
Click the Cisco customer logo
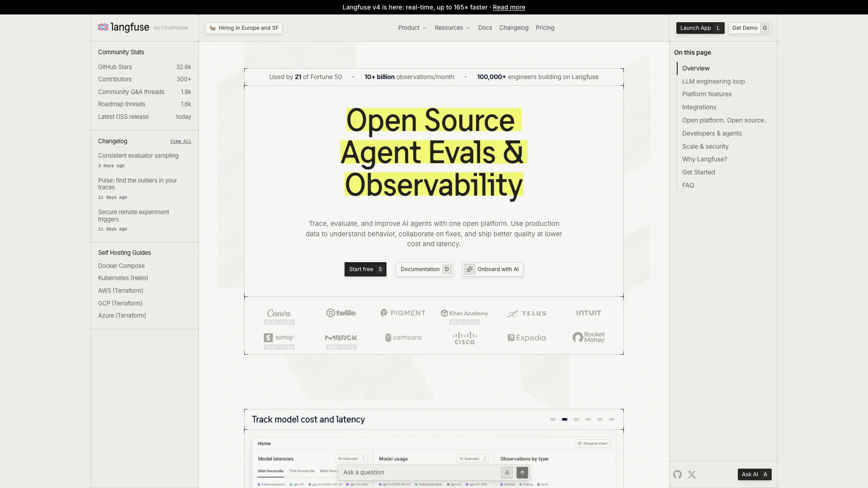464,338
